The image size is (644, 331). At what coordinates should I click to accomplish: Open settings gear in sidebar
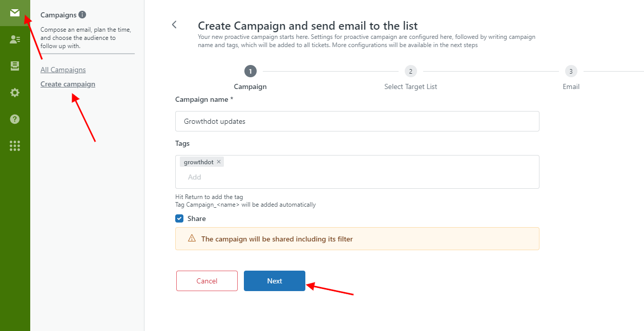coord(15,93)
